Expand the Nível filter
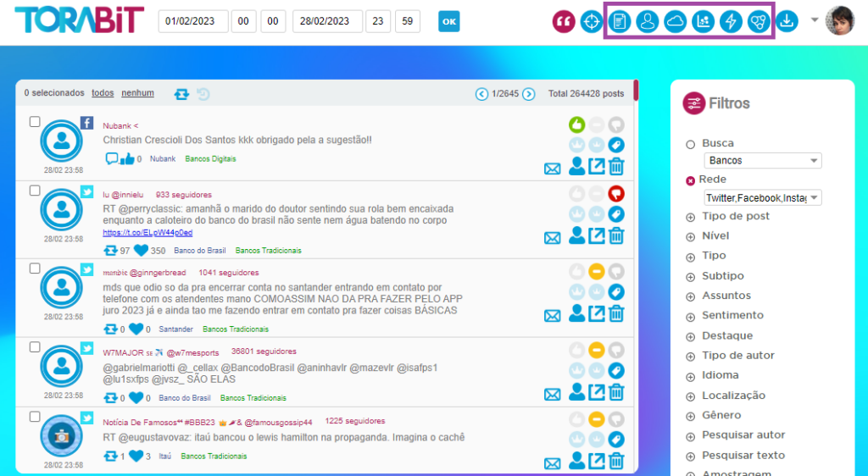Image resolution: width=868 pixels, height=476 pixels. click(x=690, y=237)
